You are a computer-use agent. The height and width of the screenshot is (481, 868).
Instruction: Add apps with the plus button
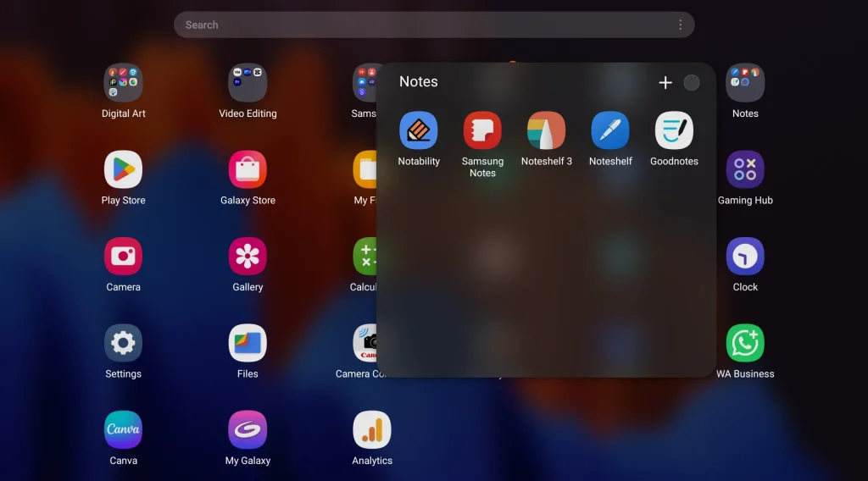(665, 82)
